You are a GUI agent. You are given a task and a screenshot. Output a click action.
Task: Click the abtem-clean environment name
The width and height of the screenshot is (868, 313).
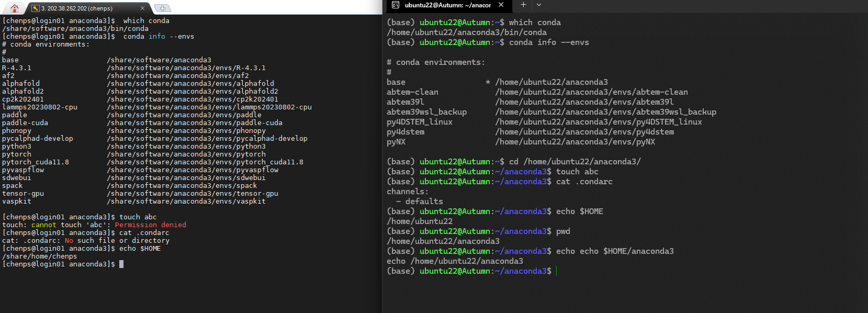(412, 92)
